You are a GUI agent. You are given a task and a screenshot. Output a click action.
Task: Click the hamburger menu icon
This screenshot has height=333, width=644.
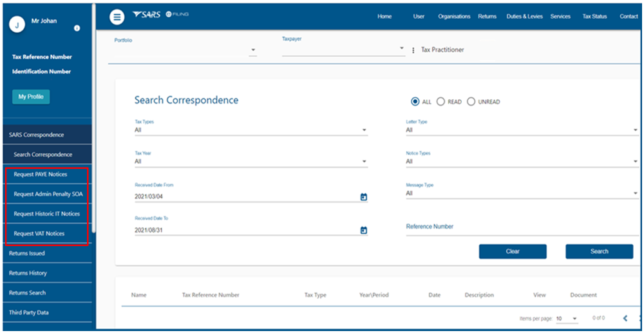[x=117, y=17]
